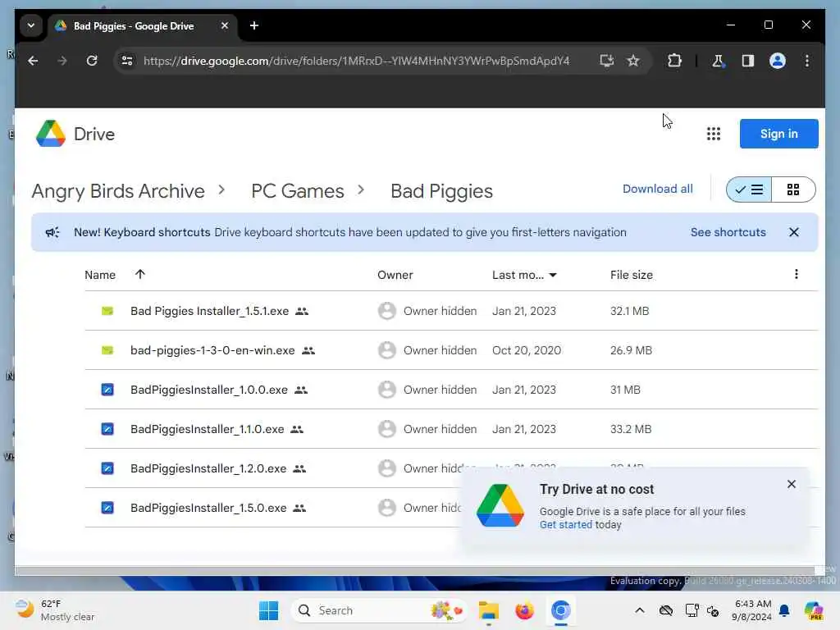Show hidden system tray icons
Screen dimensions: 840x630
[x=640, y=610]
